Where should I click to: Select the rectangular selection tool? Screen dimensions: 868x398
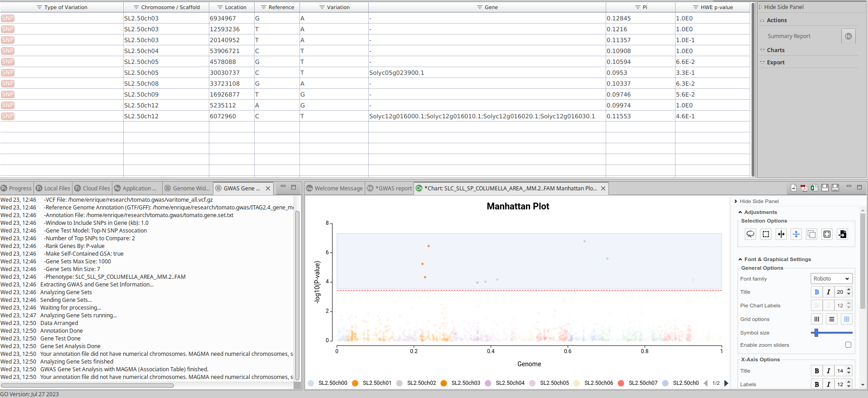coord(766,234)
